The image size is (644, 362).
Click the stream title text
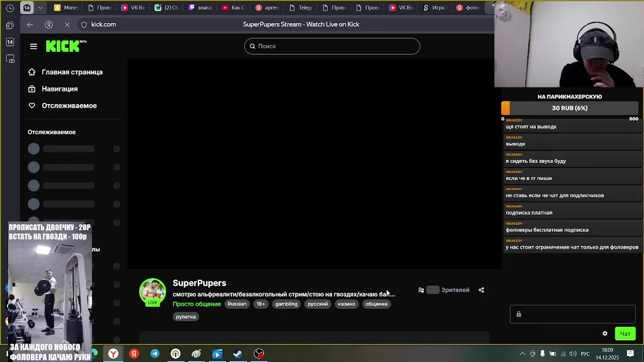coord(284,294)
